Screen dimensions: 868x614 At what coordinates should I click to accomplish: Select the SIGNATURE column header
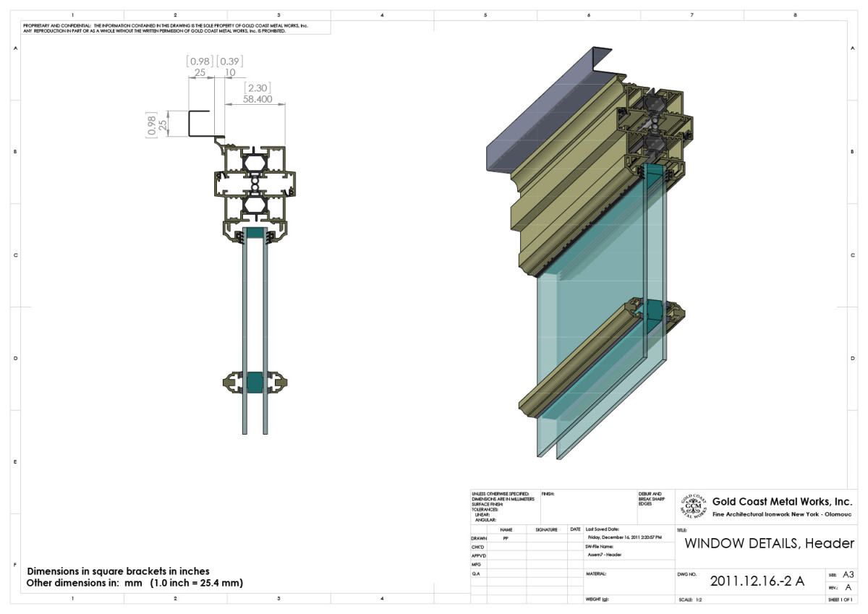point(546,529)
